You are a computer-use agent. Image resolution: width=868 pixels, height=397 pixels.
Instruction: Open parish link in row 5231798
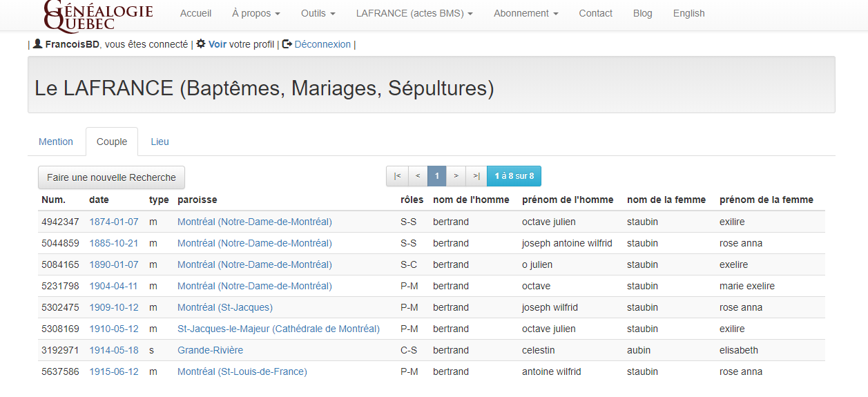(x=255, y=286)
